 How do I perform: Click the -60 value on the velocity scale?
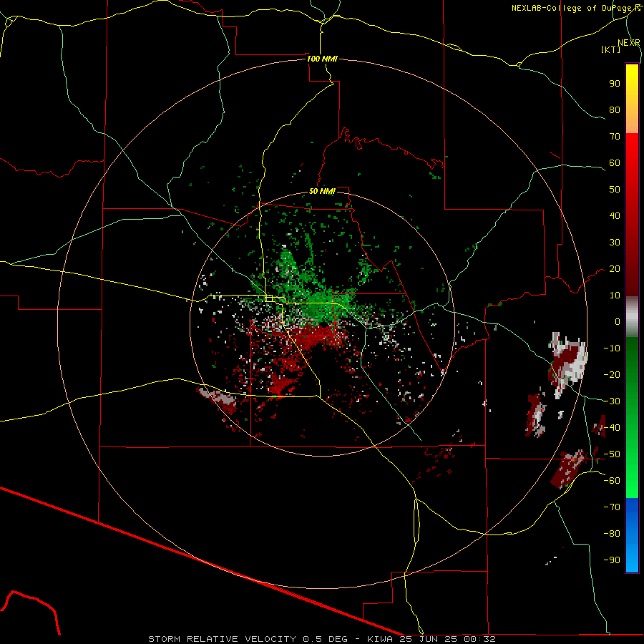tap(612, 480)
